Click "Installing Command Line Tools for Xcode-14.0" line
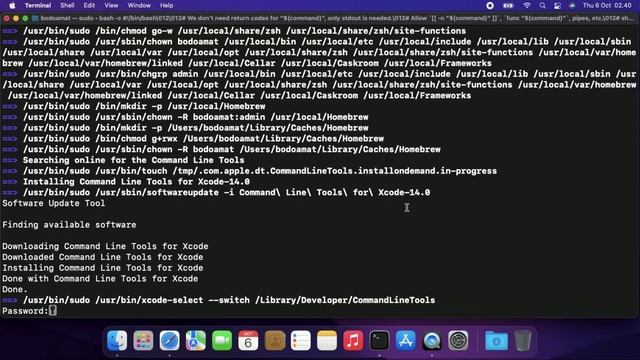Viewport: 640px width, 360px height. [x=136, y=181]
